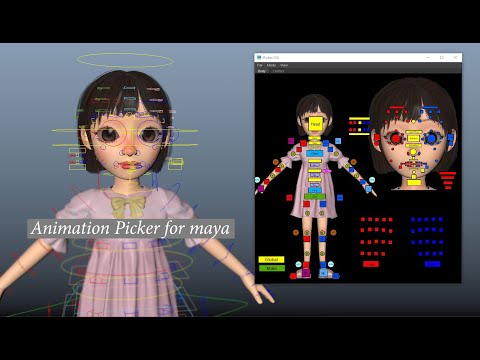Select the blue toe control square

[336, 276]
